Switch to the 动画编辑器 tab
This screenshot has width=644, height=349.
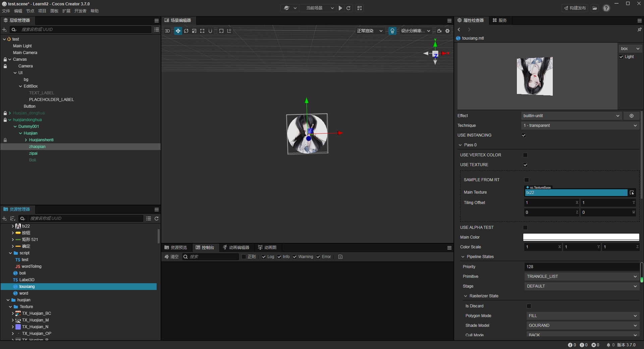pyautogui.click(x=236, y=248)
